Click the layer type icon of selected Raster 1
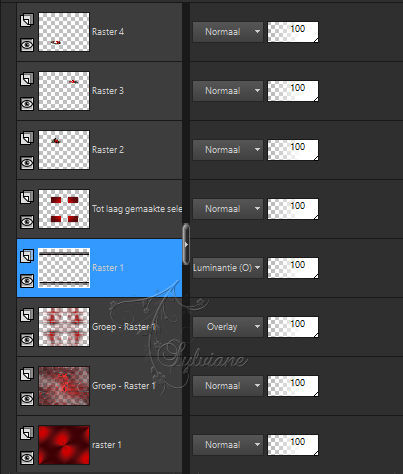Viewport: 403px width, 474px height. (27, 256)
